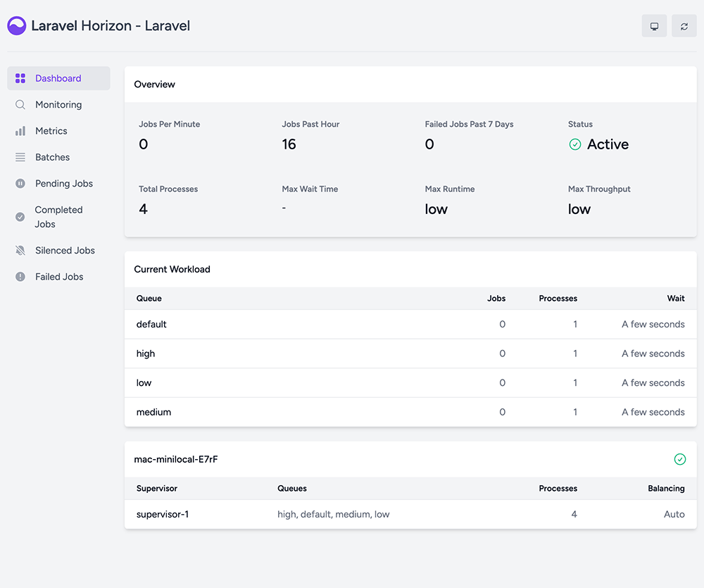
Task: Click the Batches list icon
Action: coord(22,157)
